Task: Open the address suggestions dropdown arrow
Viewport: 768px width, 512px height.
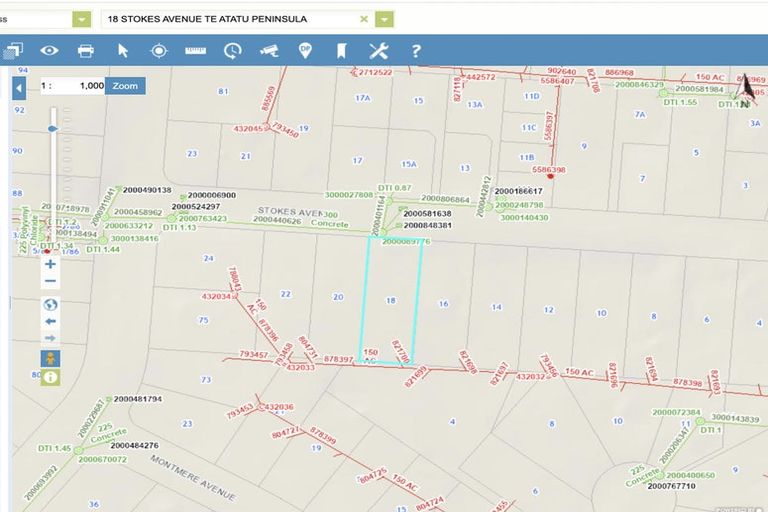Action: pyautogui.click(x=384, y=19)
